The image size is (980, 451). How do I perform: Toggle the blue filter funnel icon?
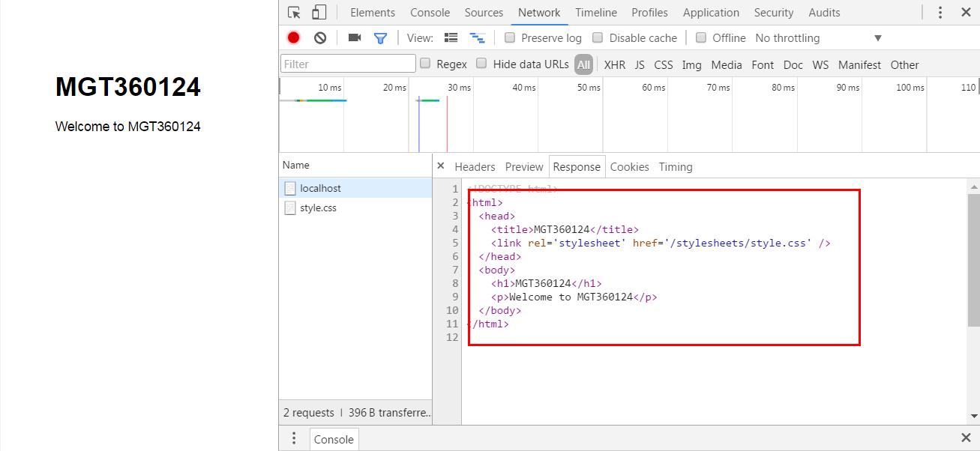click(381, 38)
